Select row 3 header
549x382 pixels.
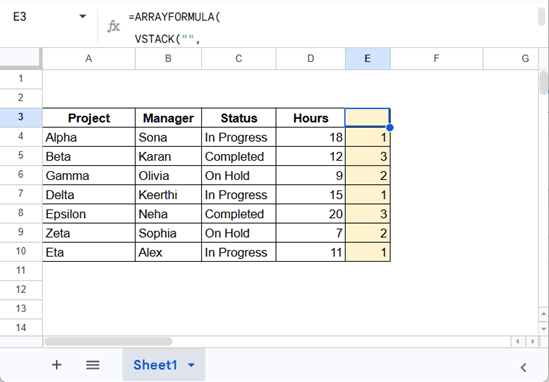[21, 117]
